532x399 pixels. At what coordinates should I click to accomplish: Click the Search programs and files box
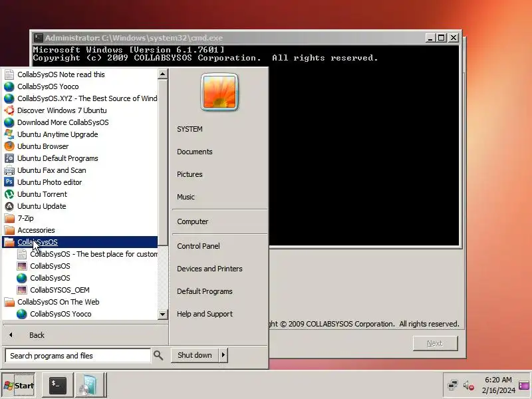point(78,356)
